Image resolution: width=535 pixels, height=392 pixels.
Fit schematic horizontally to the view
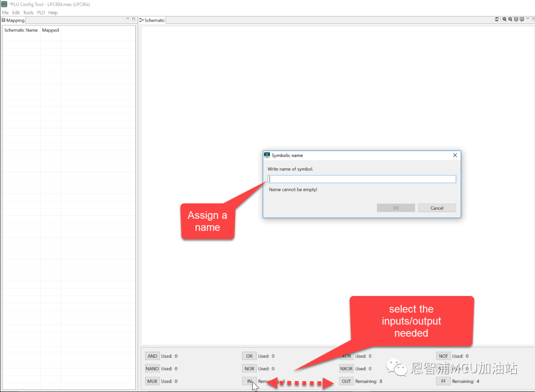[516, 19]
